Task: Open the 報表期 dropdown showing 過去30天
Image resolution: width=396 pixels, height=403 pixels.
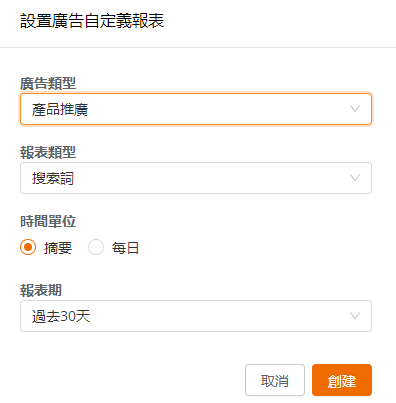Action: 196,316
